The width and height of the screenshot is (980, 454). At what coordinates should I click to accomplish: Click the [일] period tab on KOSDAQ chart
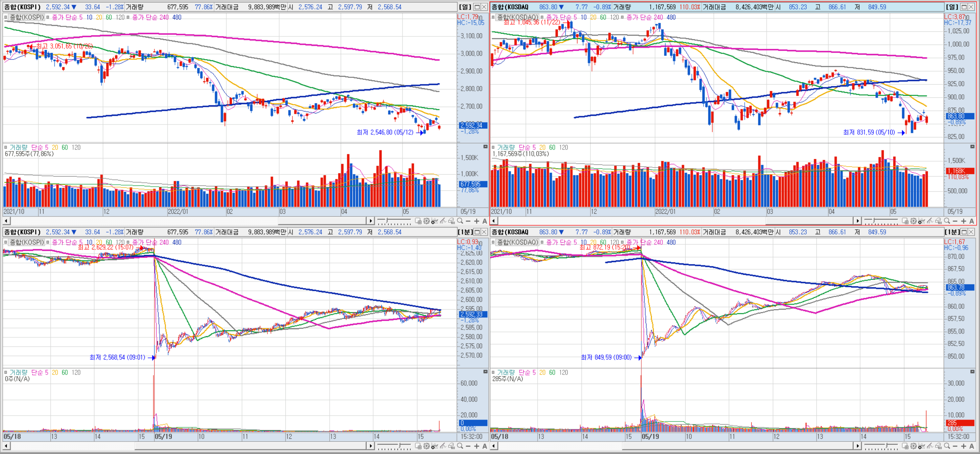[x=952, y=7]
